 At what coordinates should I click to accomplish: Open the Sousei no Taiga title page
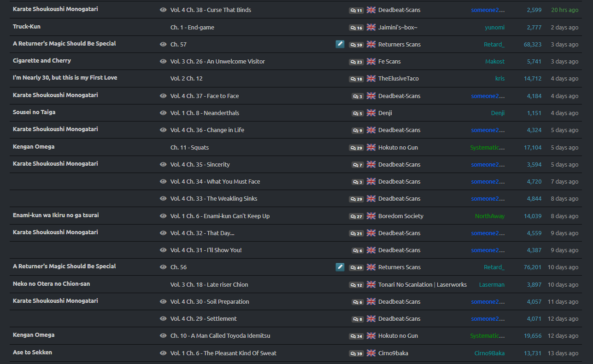click(34, 112)
